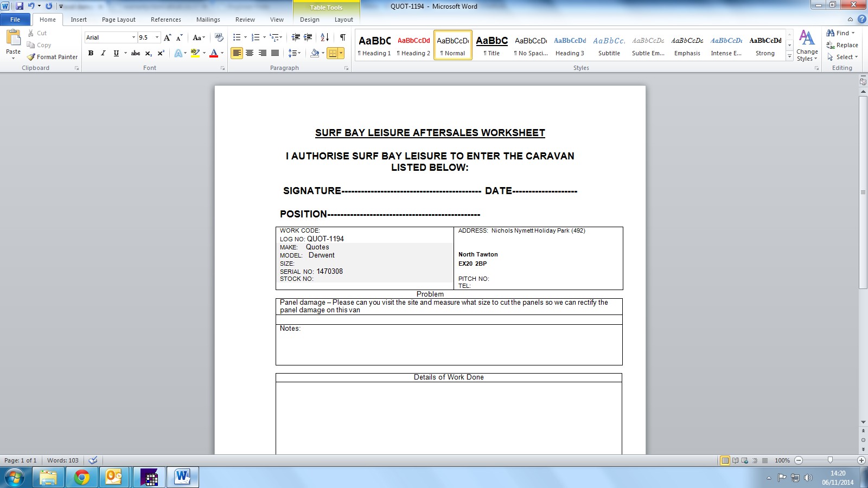Increase the paragraph indent
This screenshot has height=488, width=868.
[x=308, y=37]
